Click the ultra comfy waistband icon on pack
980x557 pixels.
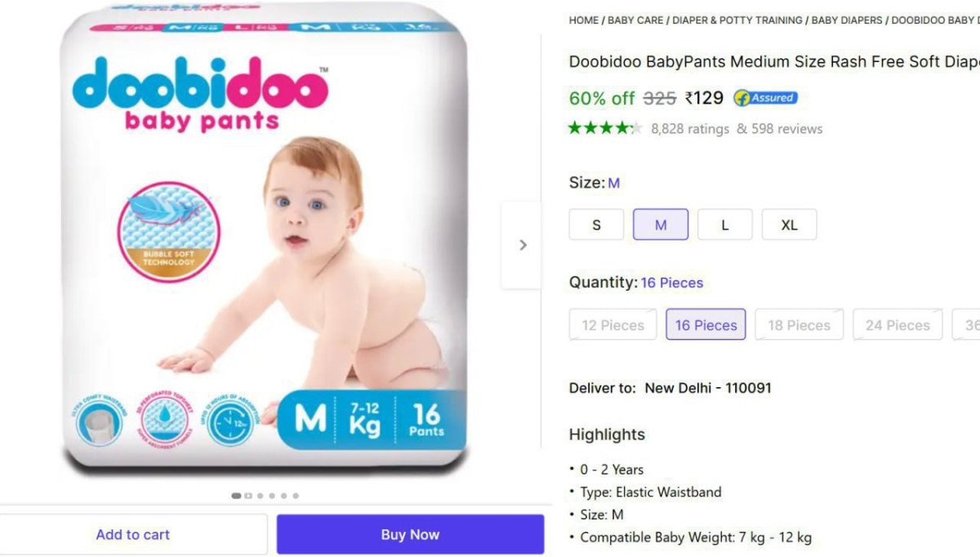(x=97, y=422)
